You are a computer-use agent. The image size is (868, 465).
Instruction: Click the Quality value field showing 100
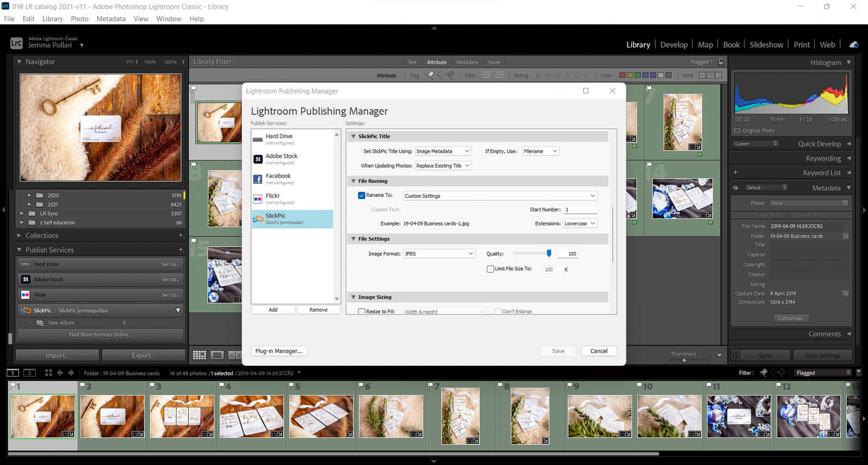tap(568, 254)
